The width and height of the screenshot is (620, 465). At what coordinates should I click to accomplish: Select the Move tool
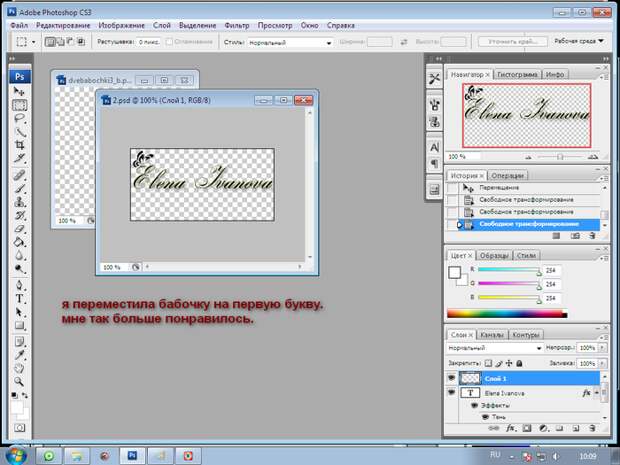tap(19, 91)
